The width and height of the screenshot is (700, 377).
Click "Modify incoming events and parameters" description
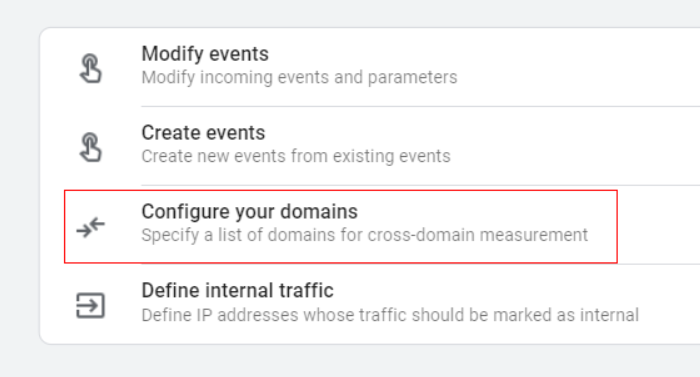[299, 78]
